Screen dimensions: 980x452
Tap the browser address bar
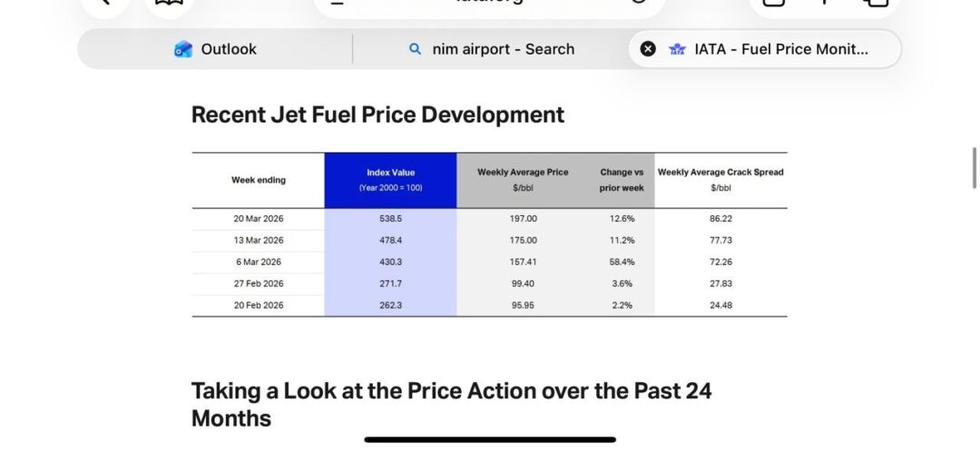click(490, 4)
